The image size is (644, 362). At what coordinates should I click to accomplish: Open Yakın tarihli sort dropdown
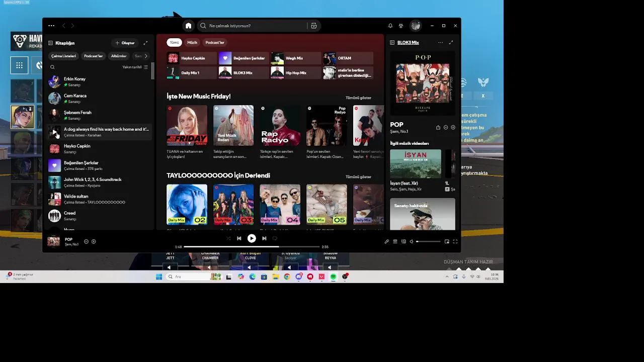pos(135,67)
